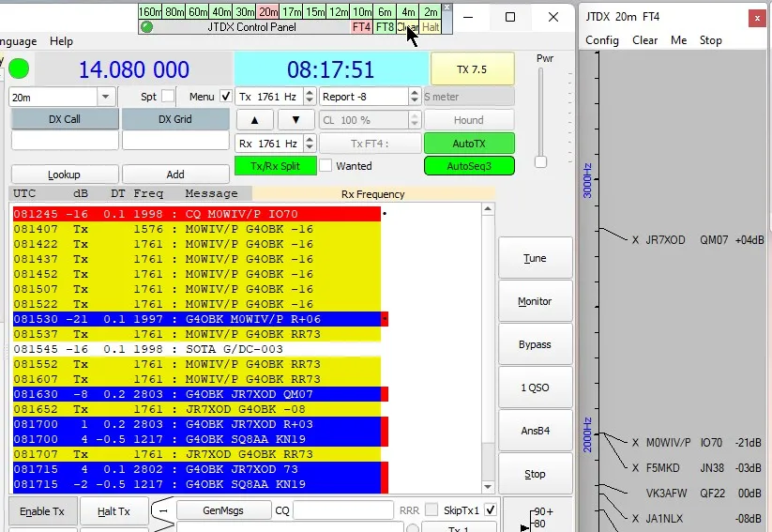Close the JTDX 20m FT4 window
Screen dimensions: 772x532
tap(757, 19)
